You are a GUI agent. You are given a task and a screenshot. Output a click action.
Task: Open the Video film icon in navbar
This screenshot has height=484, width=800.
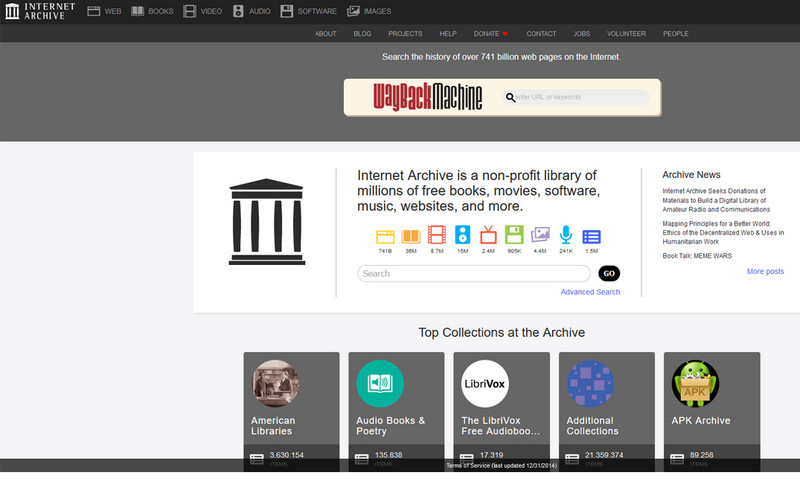(x=189, y=11)
